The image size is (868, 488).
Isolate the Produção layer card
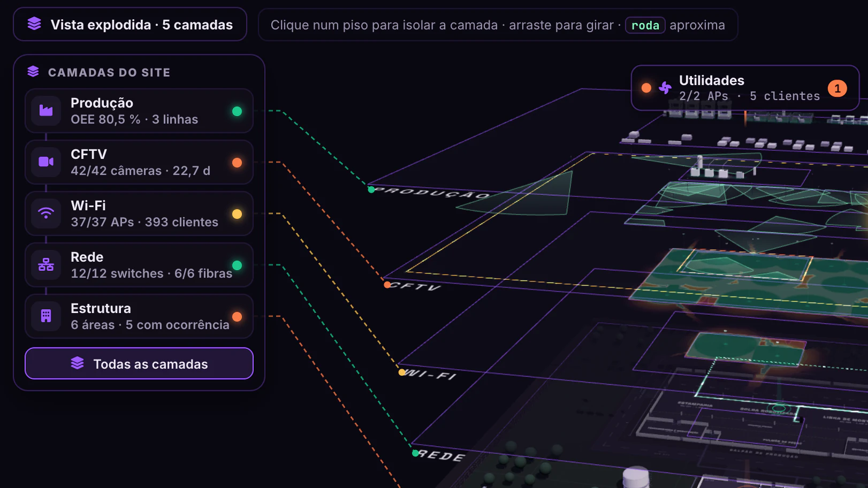pos(139,111)
